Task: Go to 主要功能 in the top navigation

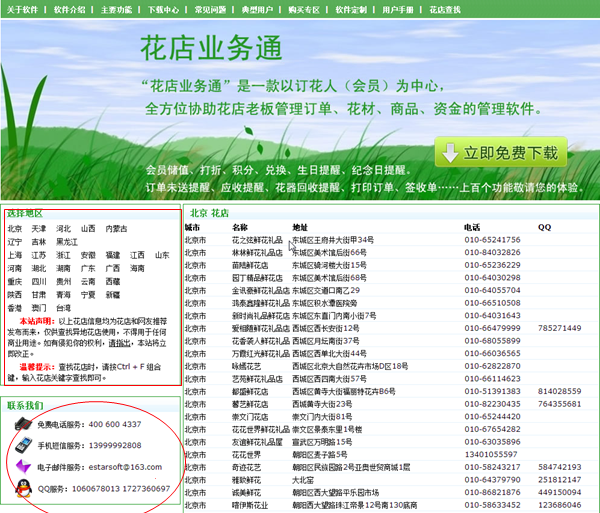Action: [x=116, y=10]
